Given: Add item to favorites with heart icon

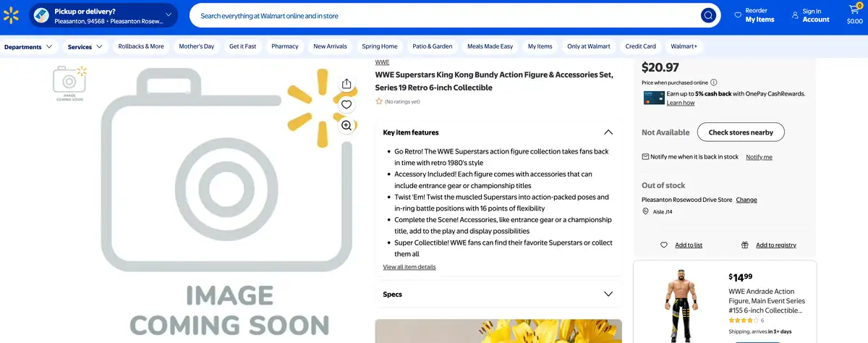Looking at the screenshot, I should (x=346, y=105).
